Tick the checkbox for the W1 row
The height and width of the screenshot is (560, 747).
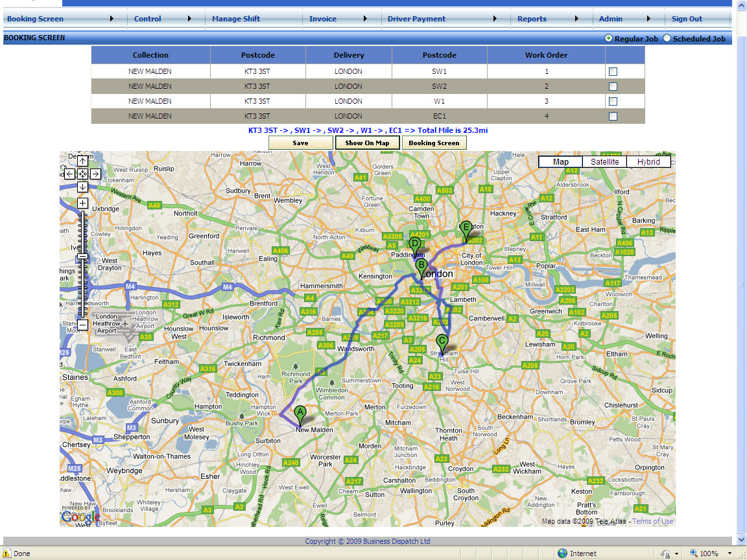[x=613, y=101]
